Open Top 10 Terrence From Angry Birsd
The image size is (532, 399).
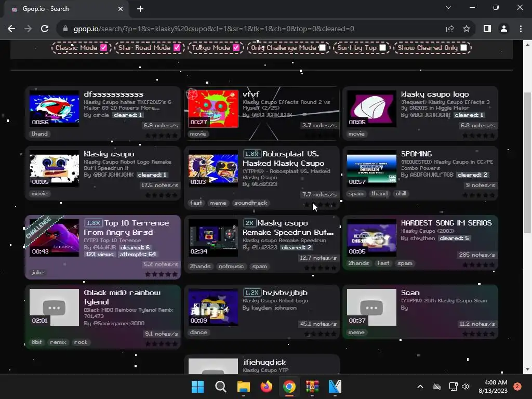click(127, 228)
